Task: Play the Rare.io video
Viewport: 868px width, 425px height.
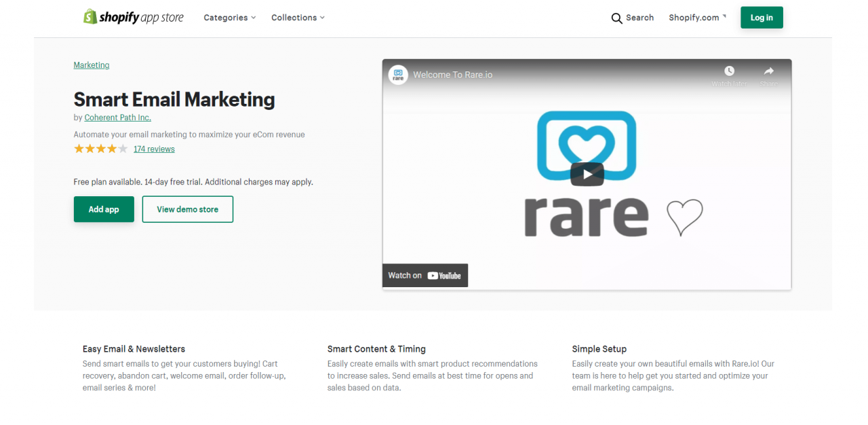Action: (587, 174)
